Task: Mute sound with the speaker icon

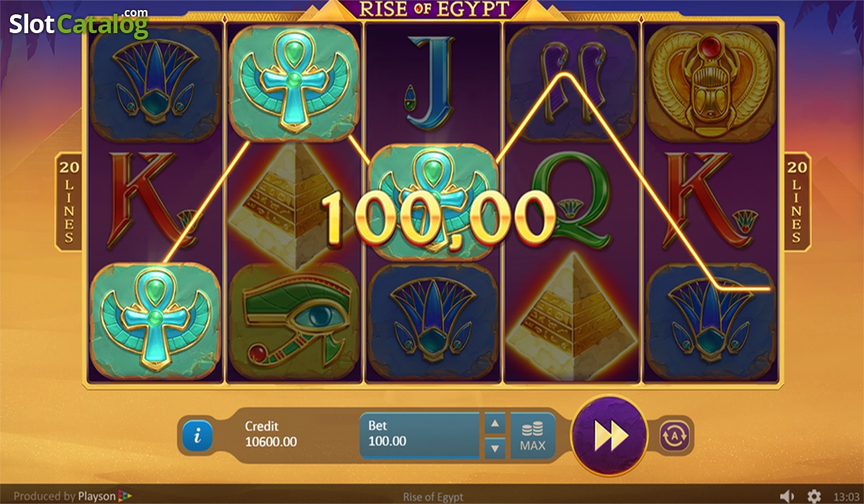Action: [x=787, y=496]
